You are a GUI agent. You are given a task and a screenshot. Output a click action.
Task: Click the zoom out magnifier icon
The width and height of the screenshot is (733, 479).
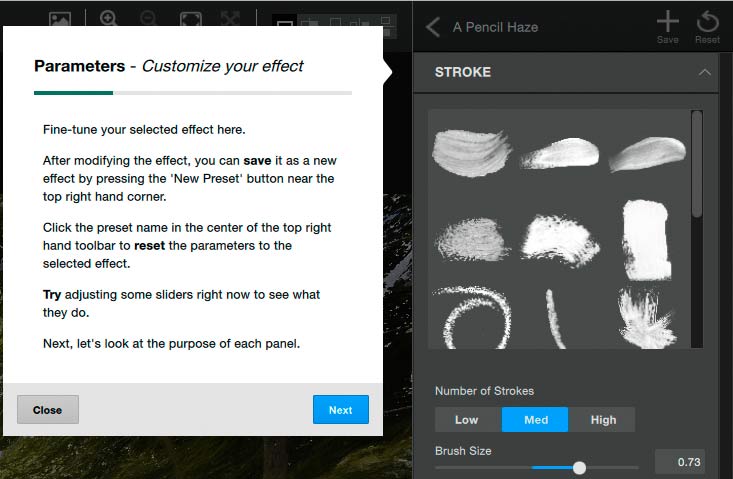point(148,19)
